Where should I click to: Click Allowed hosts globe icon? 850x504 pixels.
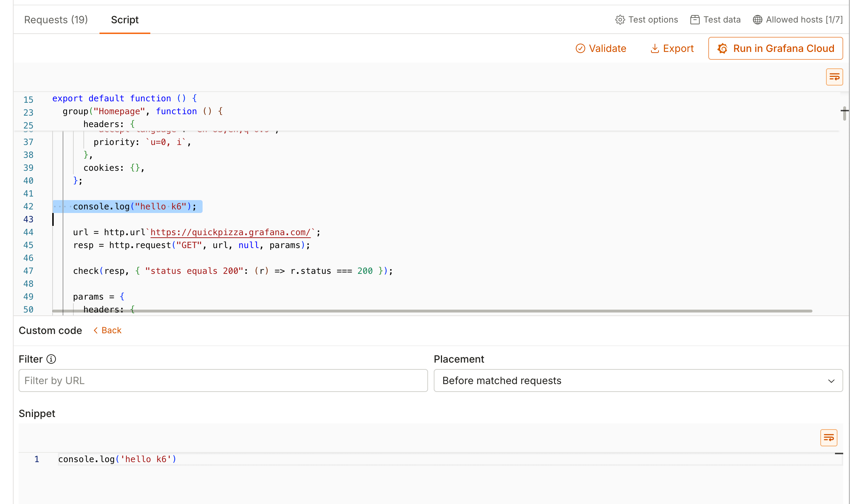[x=757, y=20]
